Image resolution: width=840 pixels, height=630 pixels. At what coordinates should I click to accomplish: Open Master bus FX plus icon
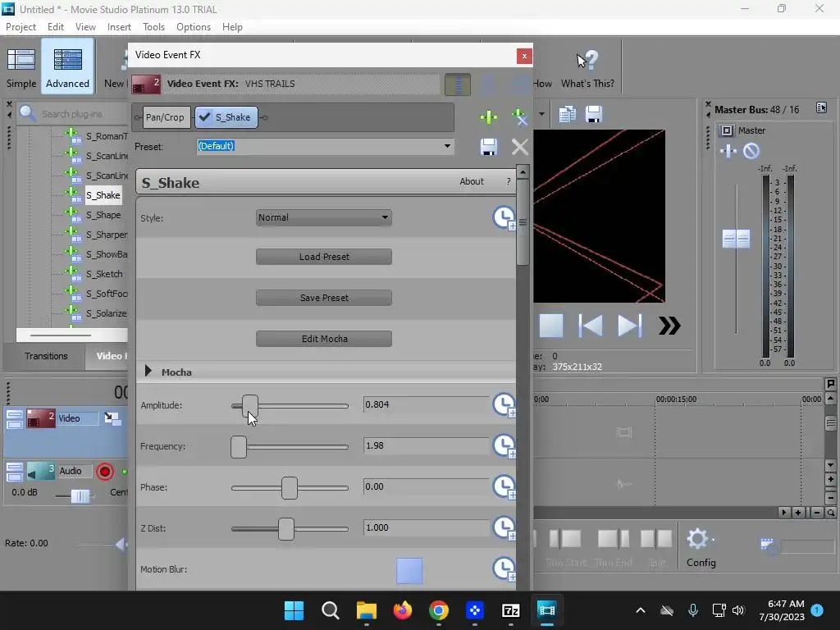pyautogui.click(x=728, y=151)
